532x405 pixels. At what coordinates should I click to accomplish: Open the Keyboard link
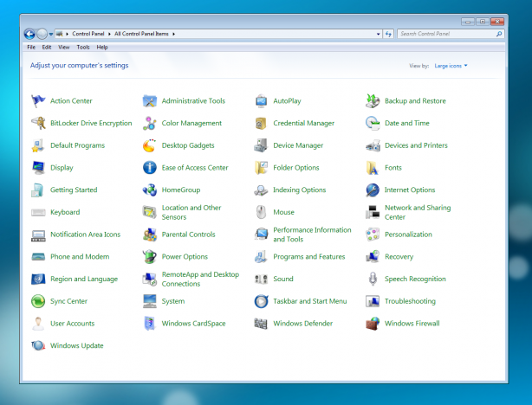coord(65,212)
